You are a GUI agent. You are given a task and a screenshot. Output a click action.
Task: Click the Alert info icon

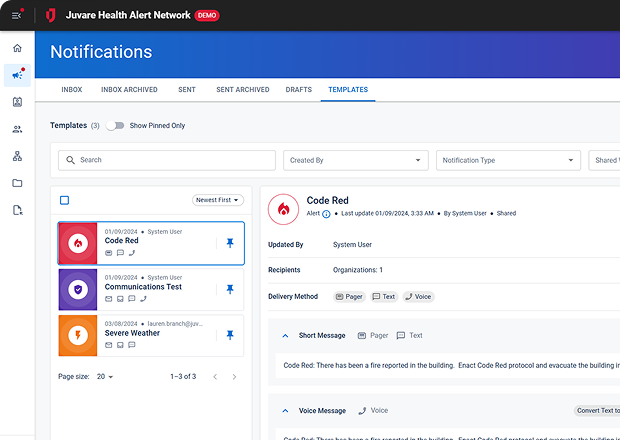(x=326, y=214)
